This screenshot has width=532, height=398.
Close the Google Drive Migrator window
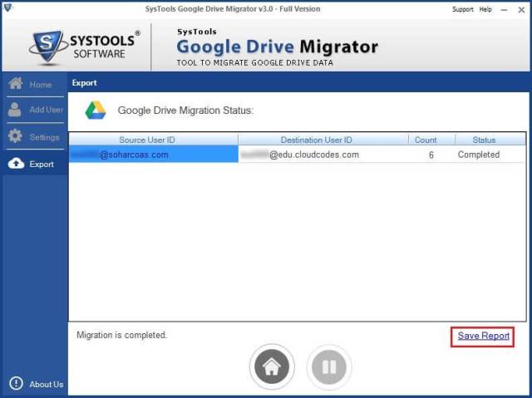pyautogui.click(x=521, y=10)
